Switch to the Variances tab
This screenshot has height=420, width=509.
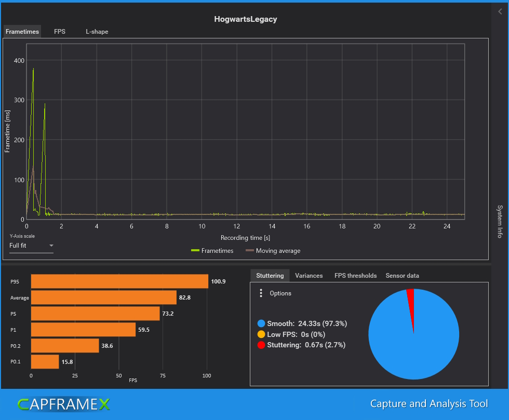tap(309, 276)
